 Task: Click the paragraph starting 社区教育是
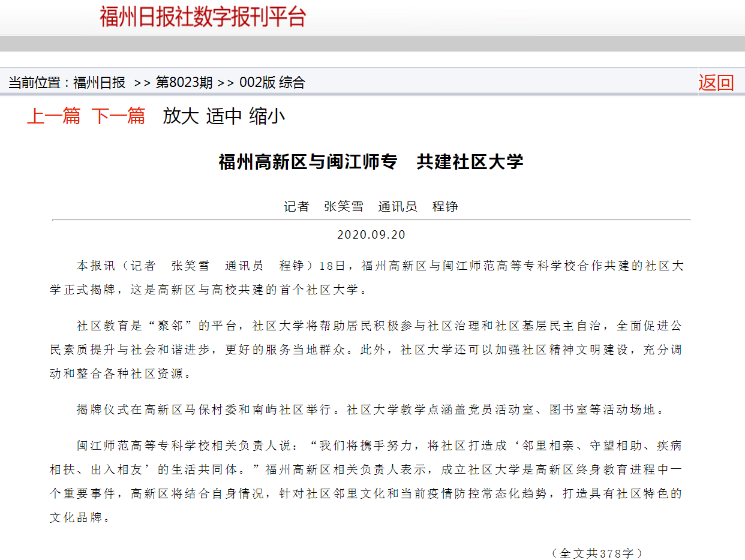tap(367, 350)
